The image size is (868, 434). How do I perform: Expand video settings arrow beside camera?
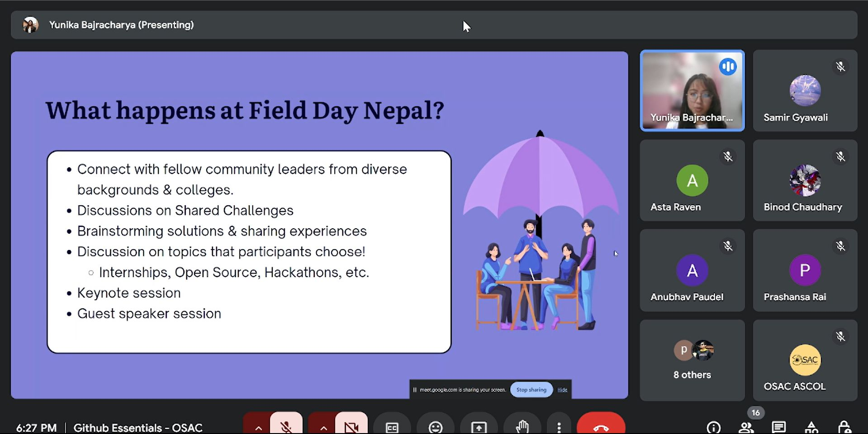point(323,427)
